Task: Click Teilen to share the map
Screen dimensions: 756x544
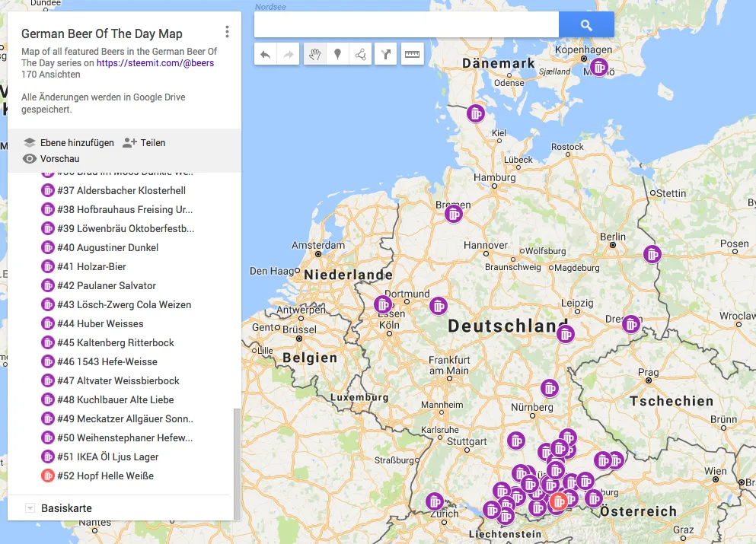Action: click(x=144, y=142)
